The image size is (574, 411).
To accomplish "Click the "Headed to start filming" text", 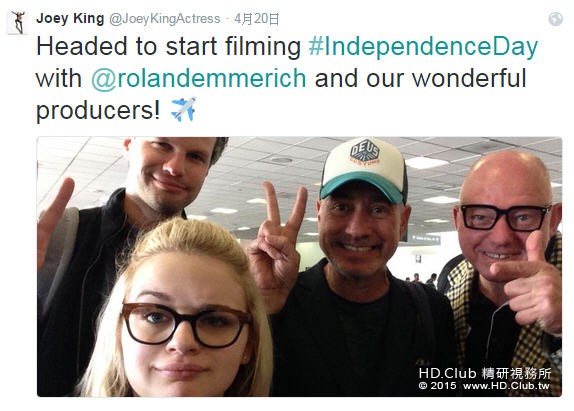I will pyautogui.click(x=168, y=47).
